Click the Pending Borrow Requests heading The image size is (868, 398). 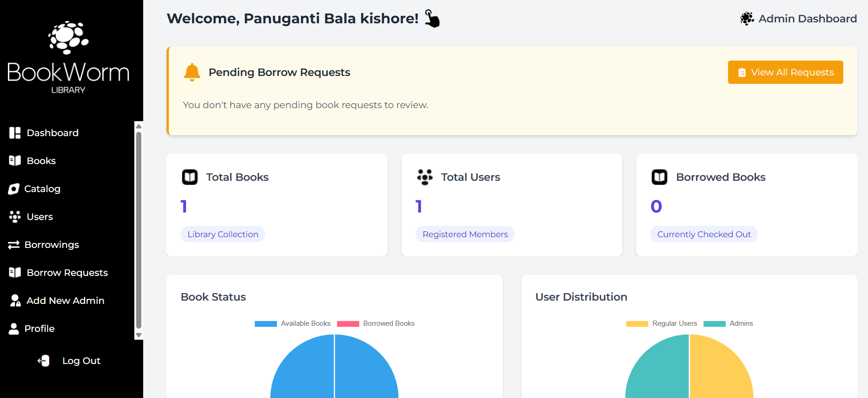(279, 72)
